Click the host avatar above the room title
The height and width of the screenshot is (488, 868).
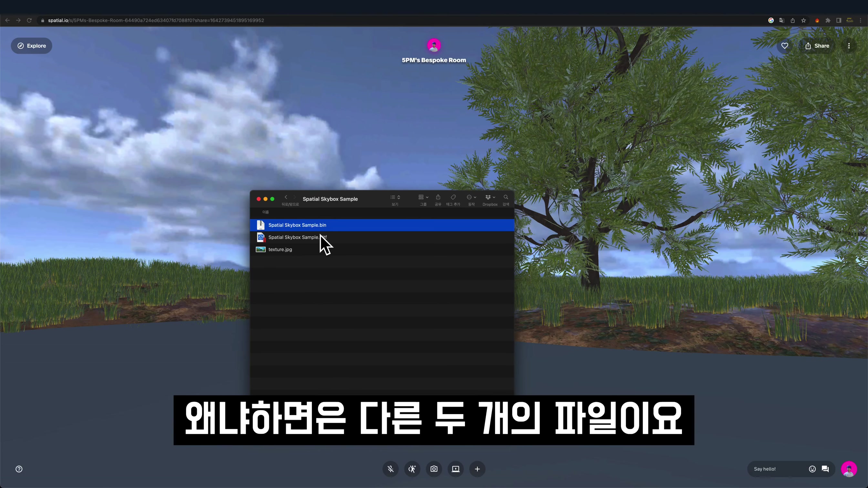[434, 45]
